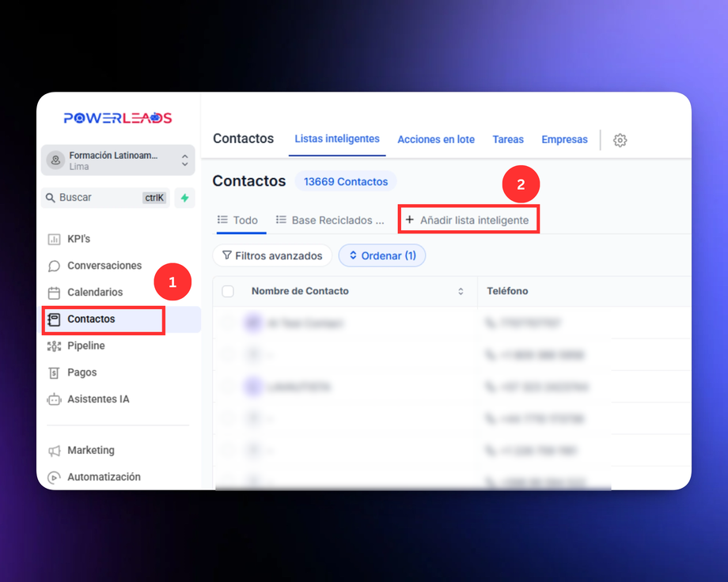Click the Marketing megaphone icon

[54, 451]
